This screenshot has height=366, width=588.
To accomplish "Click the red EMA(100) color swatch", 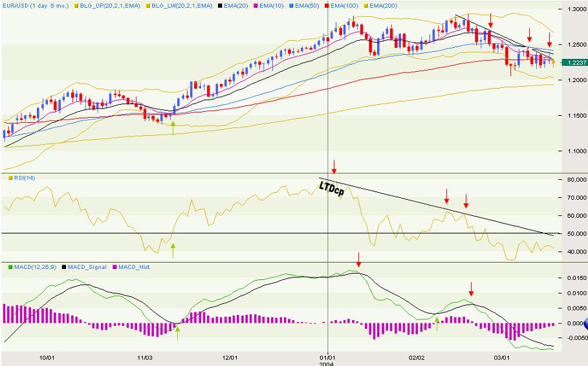I will pos(327,6).
